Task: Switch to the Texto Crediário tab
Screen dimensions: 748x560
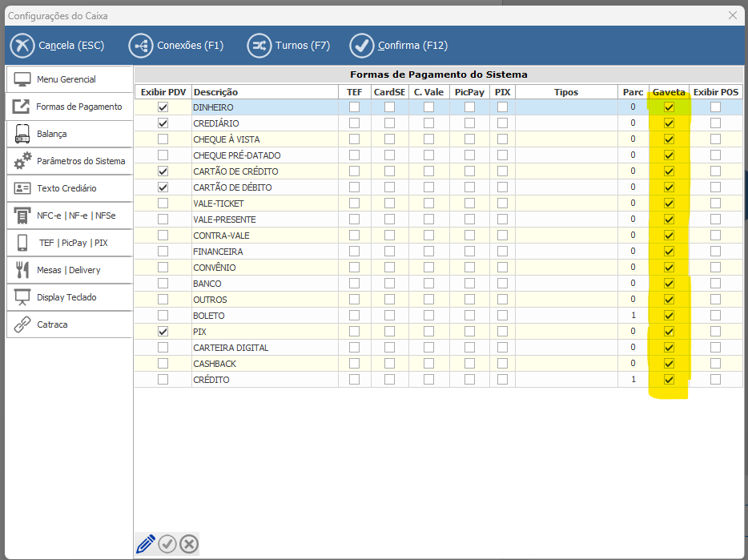Action: [66, 188]
